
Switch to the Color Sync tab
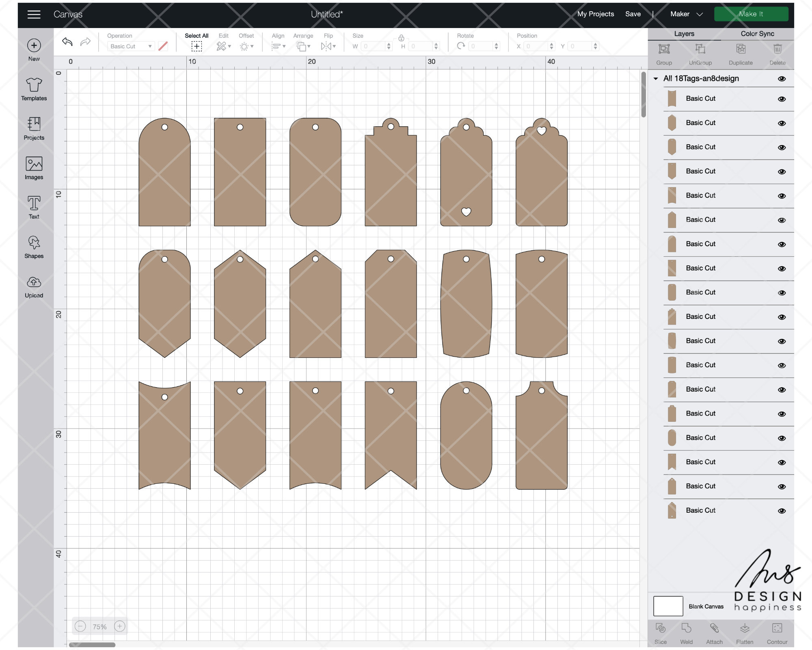coord(757,34)
